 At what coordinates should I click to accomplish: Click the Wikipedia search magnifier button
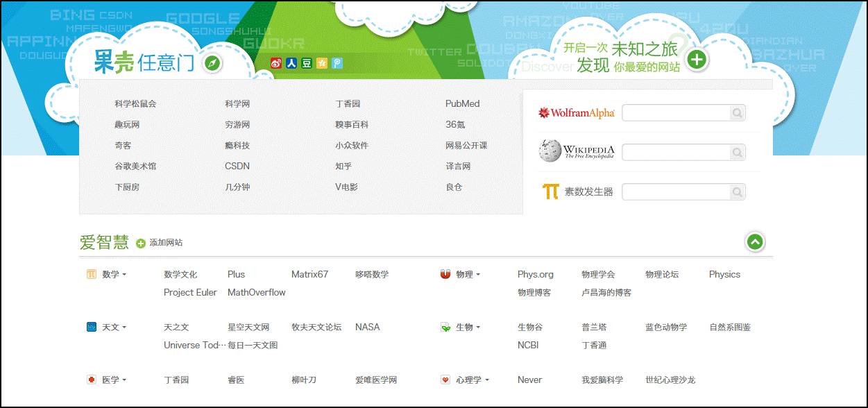tap(737, 152)
